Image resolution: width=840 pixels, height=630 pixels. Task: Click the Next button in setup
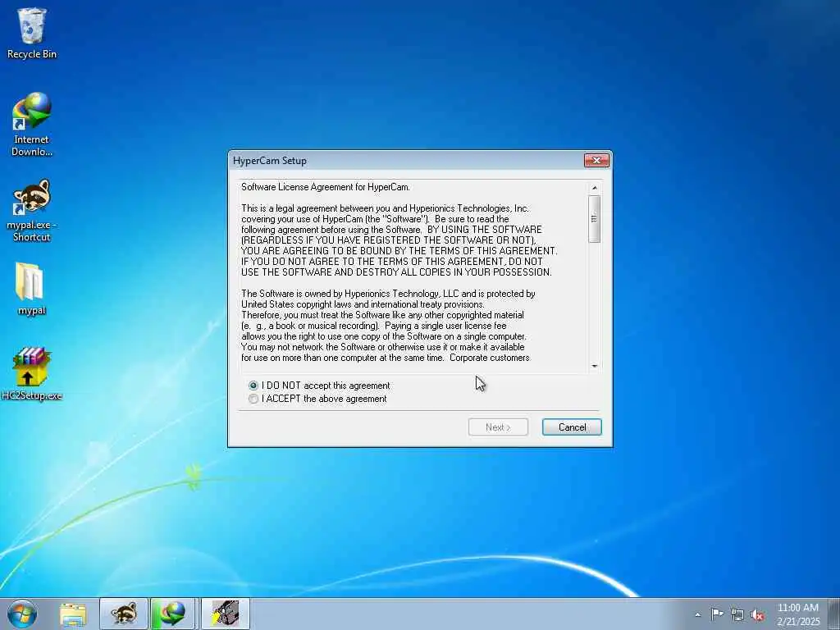(498, 427)
